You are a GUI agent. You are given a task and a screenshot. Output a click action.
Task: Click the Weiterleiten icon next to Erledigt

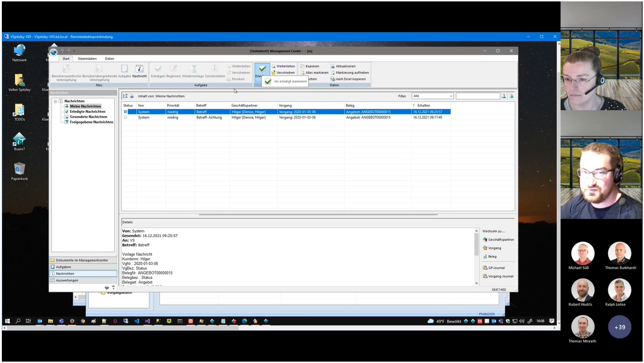point(274,66)
